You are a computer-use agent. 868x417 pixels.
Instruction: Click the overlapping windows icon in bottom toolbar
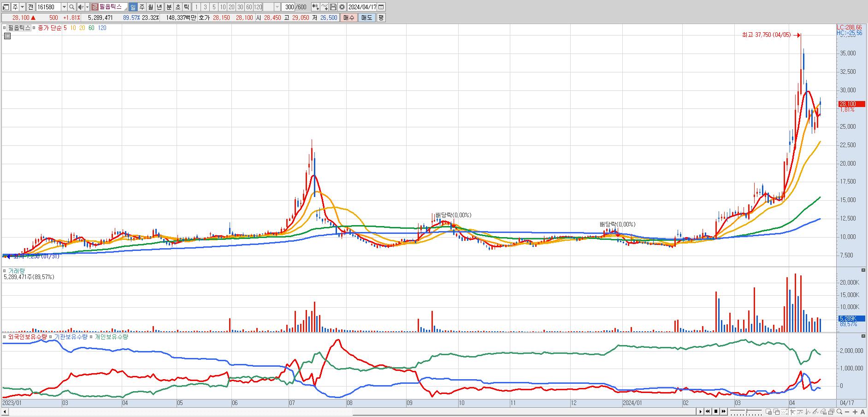(776, 411)
